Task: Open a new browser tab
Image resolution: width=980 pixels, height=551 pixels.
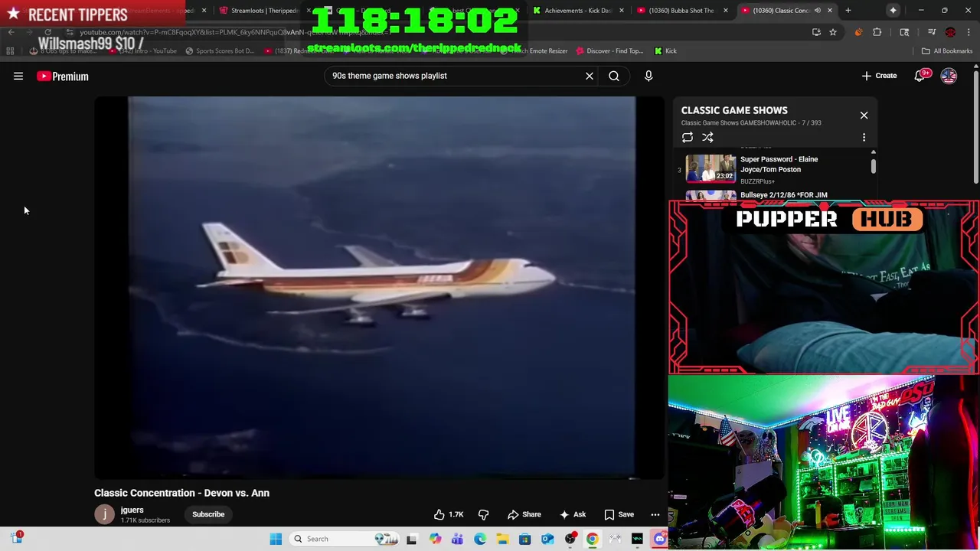Action: (848, 11)
